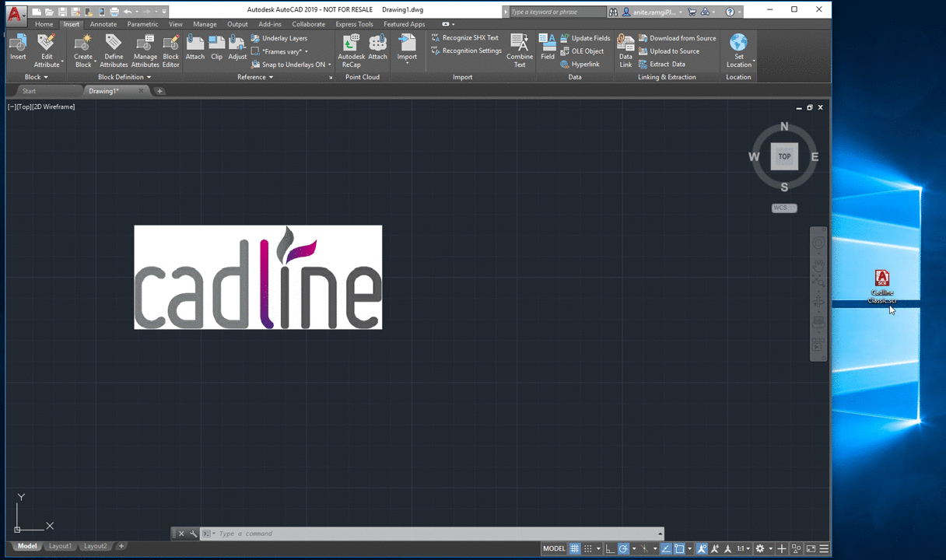946x560 pixels.
Task: Click the Plot printer icon in Quick Access toolbar
Action: pyautogui.click(x=114, y=12)
